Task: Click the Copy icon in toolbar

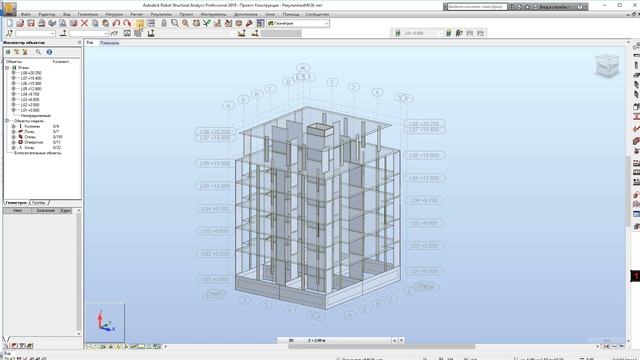Action: coord(95,23)
